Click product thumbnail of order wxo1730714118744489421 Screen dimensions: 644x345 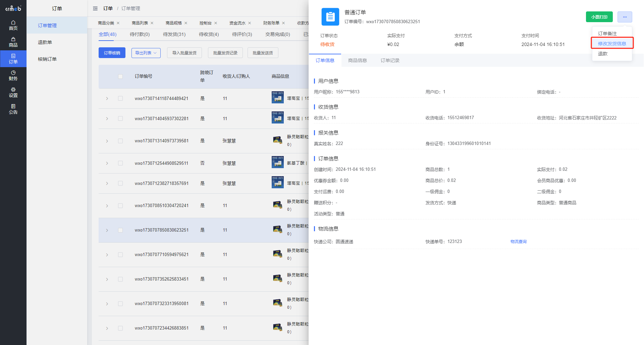[277, 98]
